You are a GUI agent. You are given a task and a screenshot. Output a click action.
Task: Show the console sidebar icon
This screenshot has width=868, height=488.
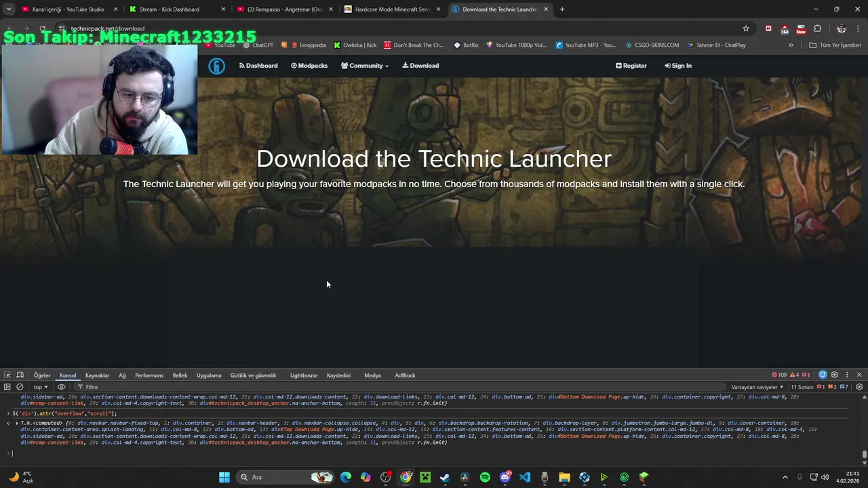click(7, 387)
